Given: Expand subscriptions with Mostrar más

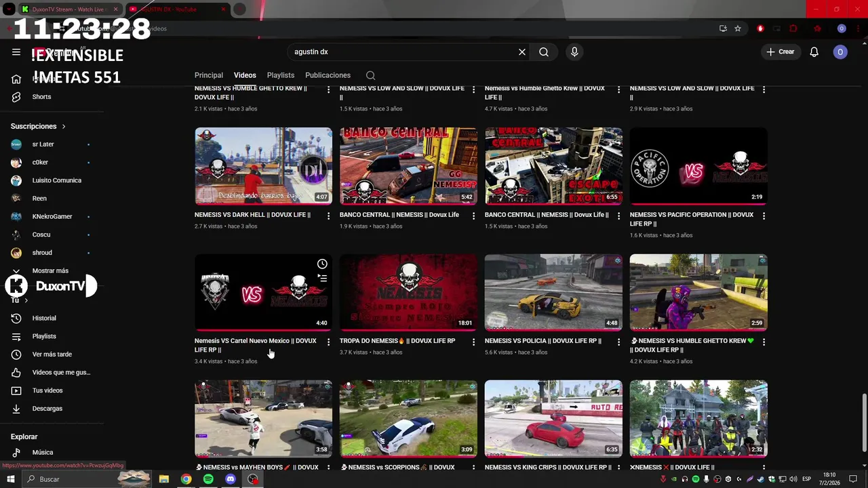Looking at the screenshot, I should pos(50,271).
